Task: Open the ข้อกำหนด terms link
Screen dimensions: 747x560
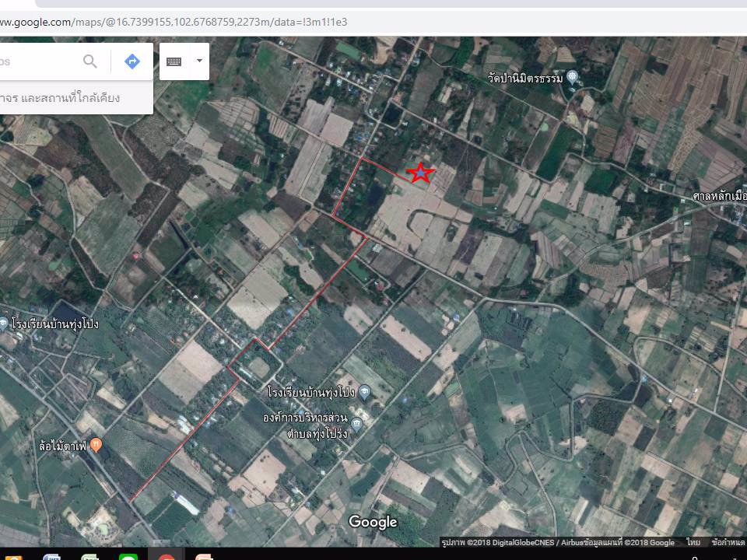Action: (x=728, y=542)
